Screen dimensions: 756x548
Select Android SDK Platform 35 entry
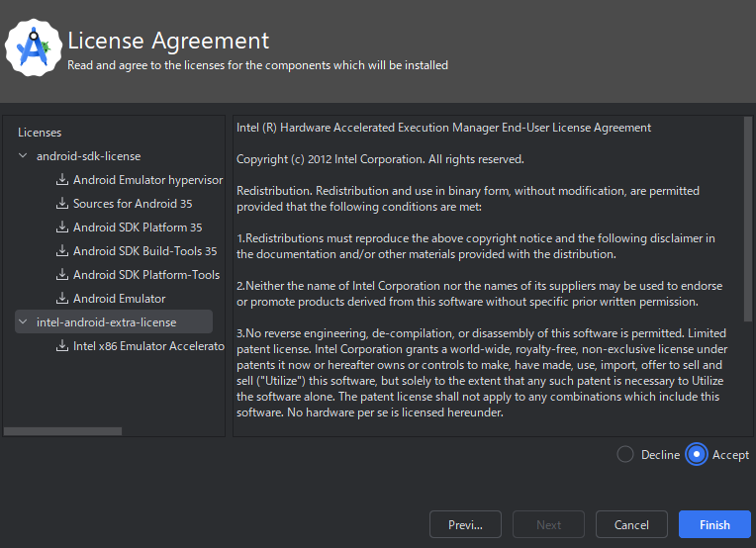[x=138, y=228]
